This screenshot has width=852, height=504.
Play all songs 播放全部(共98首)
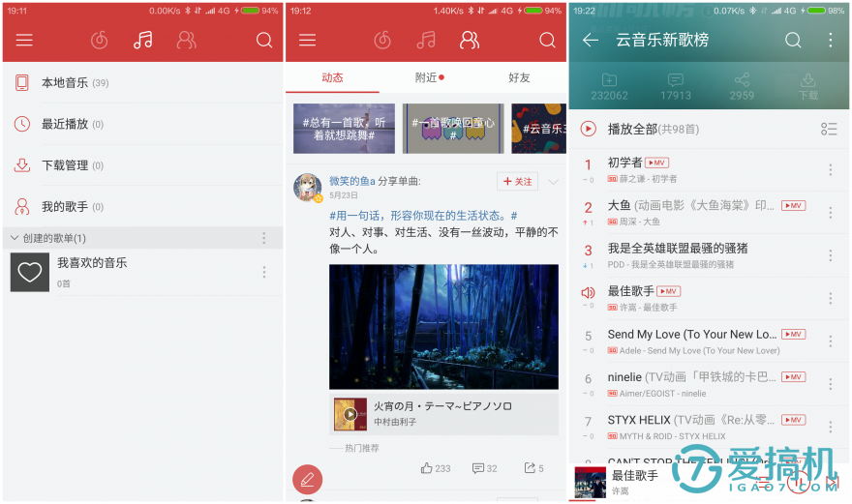coord(654,129)
